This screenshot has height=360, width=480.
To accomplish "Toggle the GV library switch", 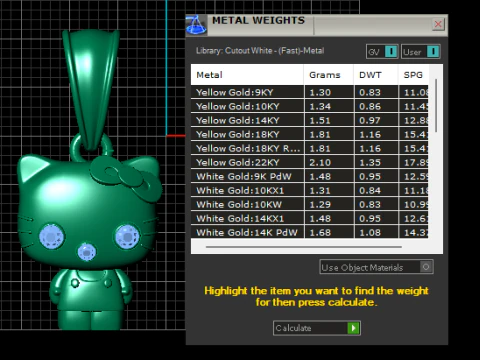I will (382, 52).
